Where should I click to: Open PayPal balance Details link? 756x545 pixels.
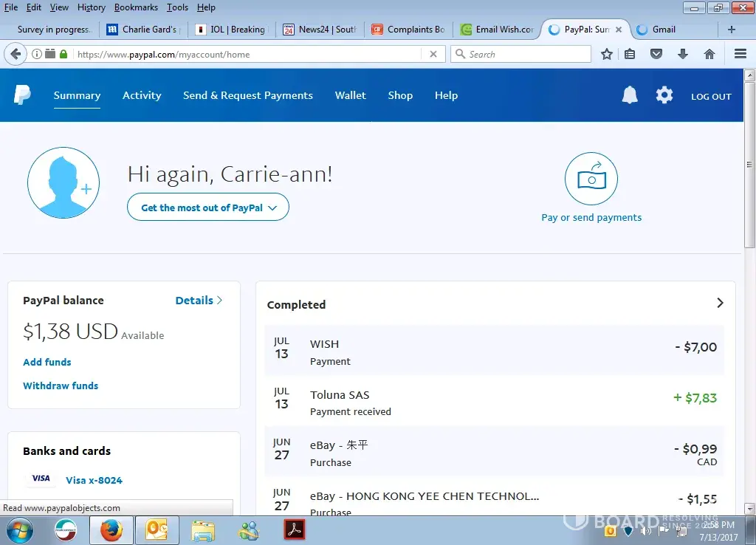[x=198, y=301]
